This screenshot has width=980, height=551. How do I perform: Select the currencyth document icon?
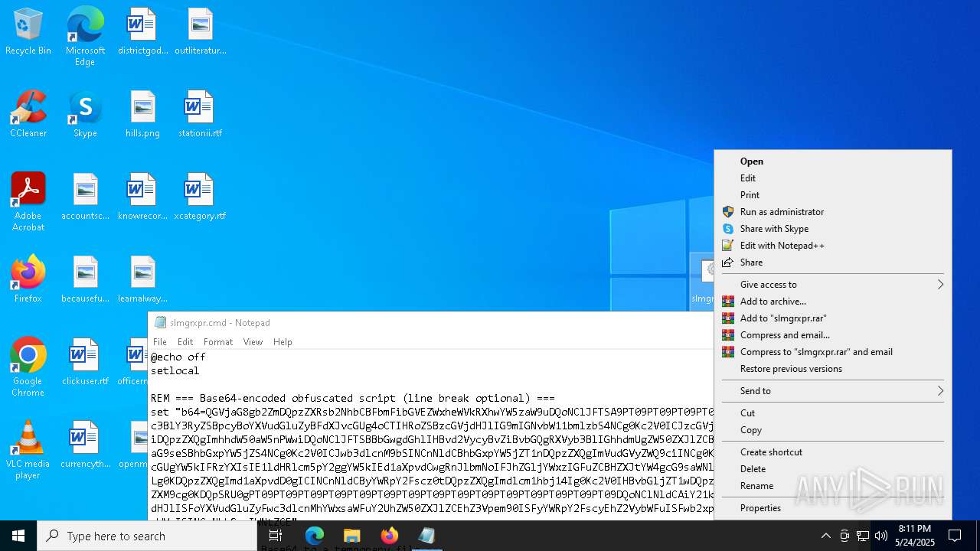pyautogui.click(x=85, y=445)
